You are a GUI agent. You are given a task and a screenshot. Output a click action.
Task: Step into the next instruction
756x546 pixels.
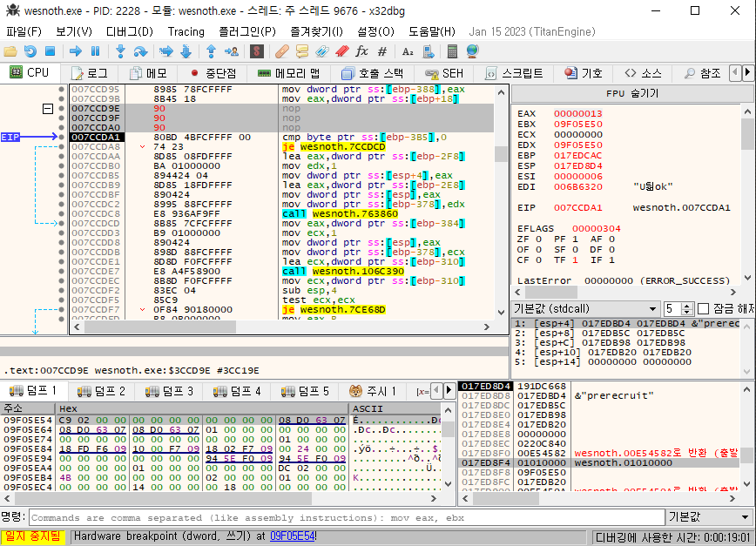[120, 51]
